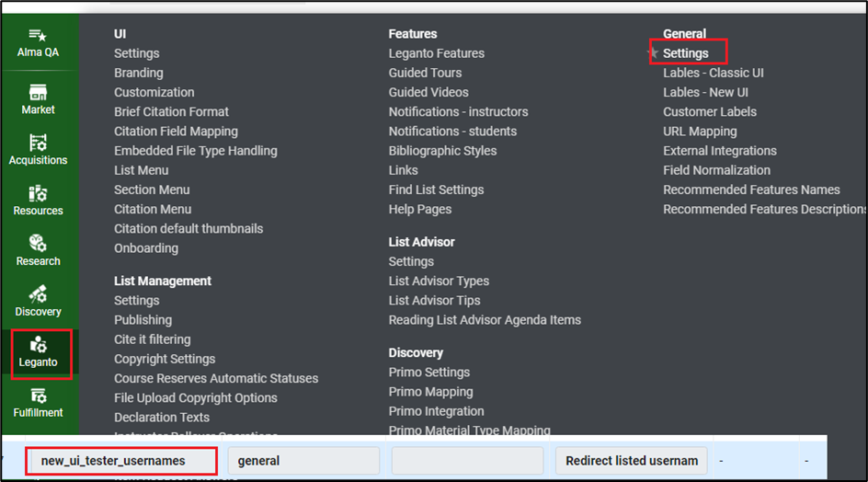Open Bibliographic Styles

pyautogui.click(x=442, y=151)
